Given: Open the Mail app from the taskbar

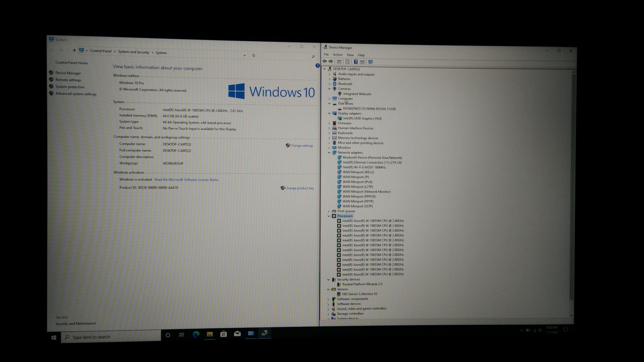Looking at the screenshot, I should [237, 334].
